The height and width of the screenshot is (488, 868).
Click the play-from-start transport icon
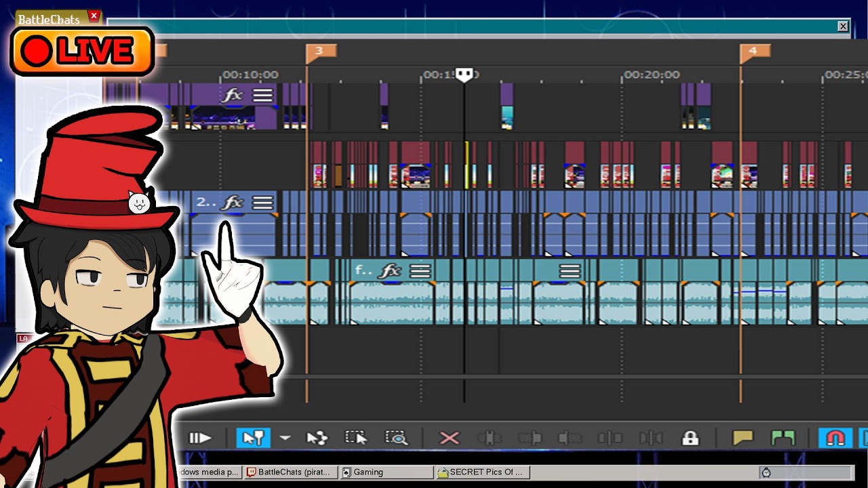point(199,438)
